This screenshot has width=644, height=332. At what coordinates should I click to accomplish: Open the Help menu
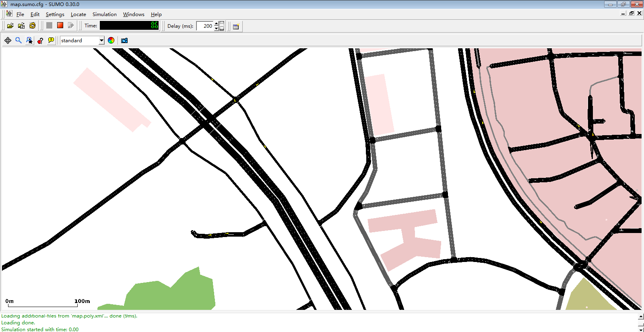pos(156,14)
